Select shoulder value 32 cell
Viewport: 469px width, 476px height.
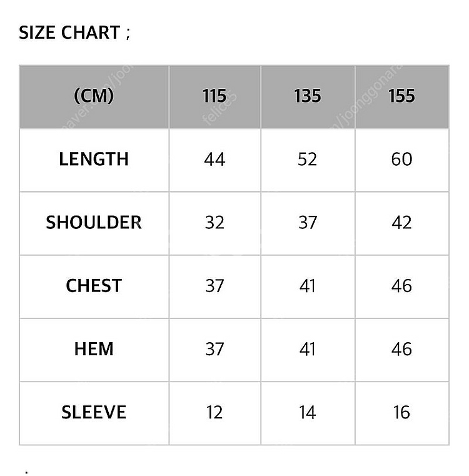click(215, 223)
